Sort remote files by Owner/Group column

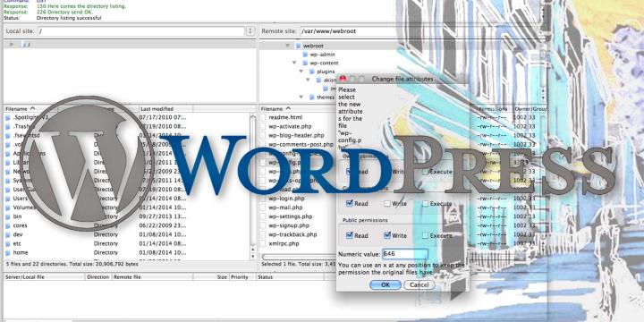pos(530,109)
